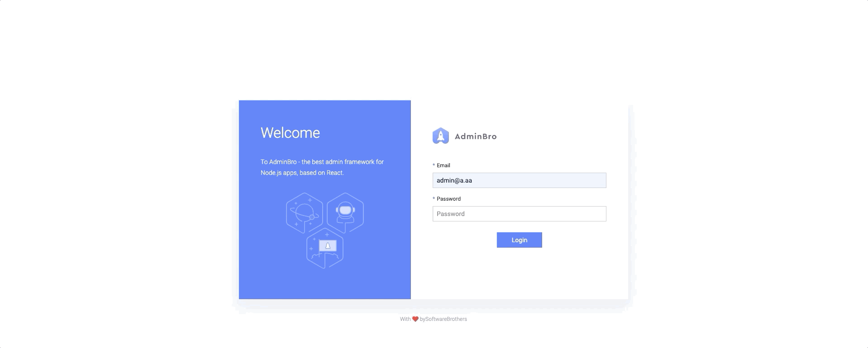This screenshot has height=348, width=868.
Task: Click the Welcome heading text
Action: [x=290, y=133]
